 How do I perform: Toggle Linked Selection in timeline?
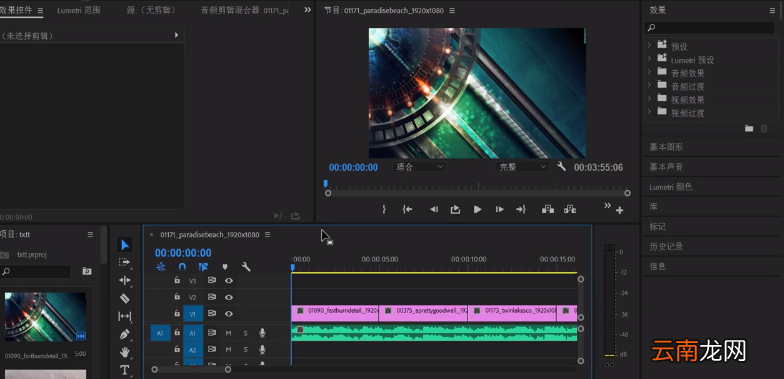coord(203,267)
